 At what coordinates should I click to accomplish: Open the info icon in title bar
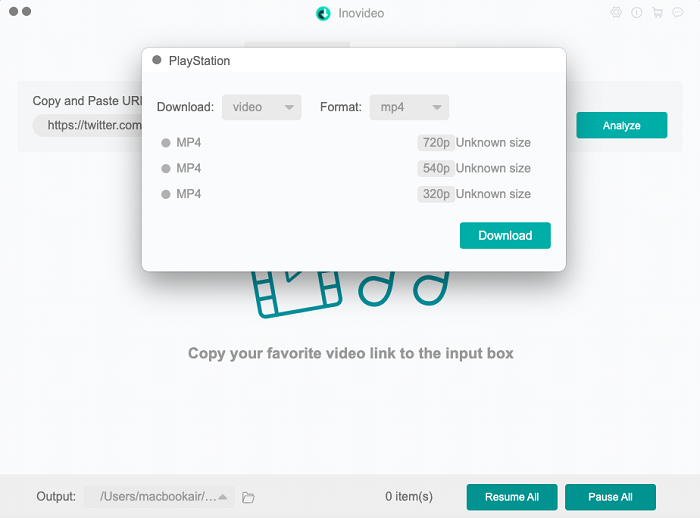point(637,13)
